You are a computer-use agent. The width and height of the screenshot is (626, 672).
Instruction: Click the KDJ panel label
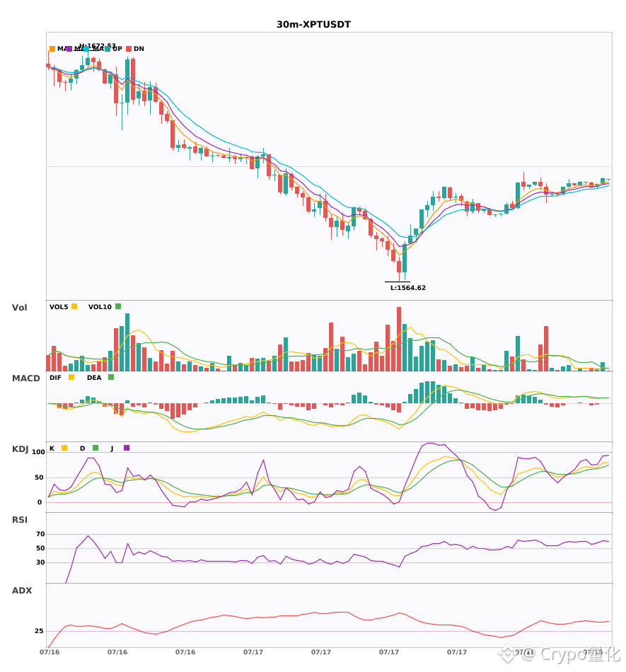point(20,449)
